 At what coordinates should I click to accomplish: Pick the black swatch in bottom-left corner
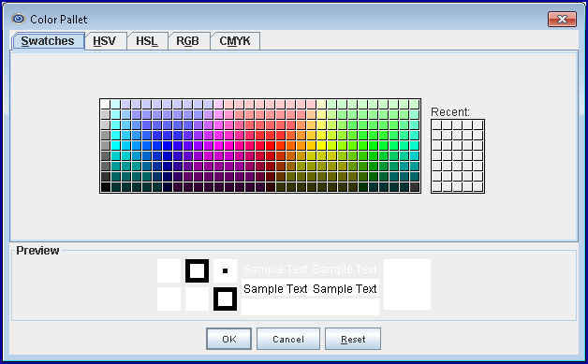coord(105,187)
